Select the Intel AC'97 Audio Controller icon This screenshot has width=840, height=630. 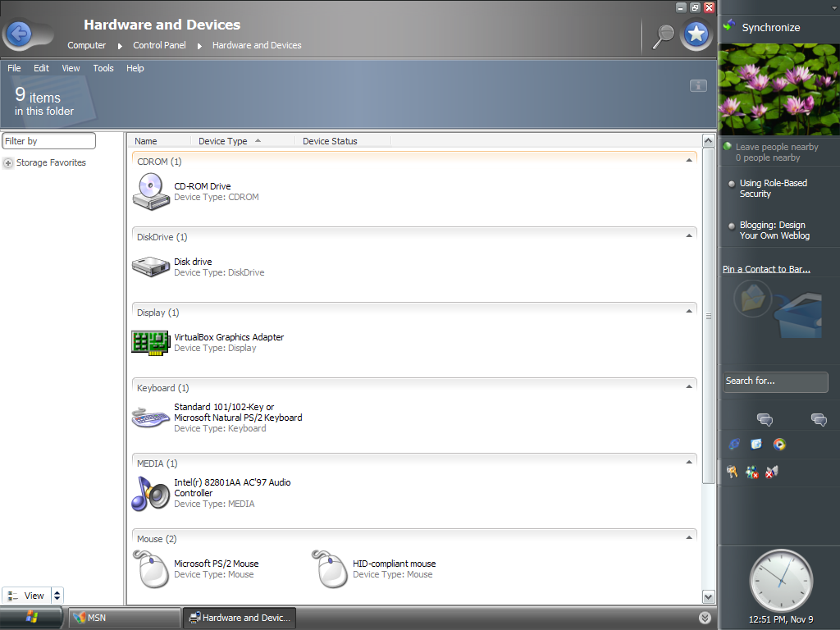pyautogui.click(x=150, y=493)
